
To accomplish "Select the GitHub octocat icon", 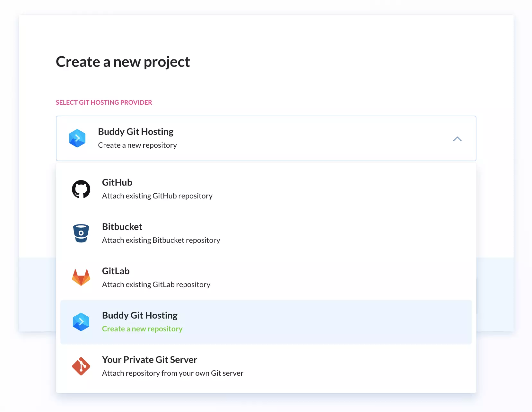I will coord(81,189).
